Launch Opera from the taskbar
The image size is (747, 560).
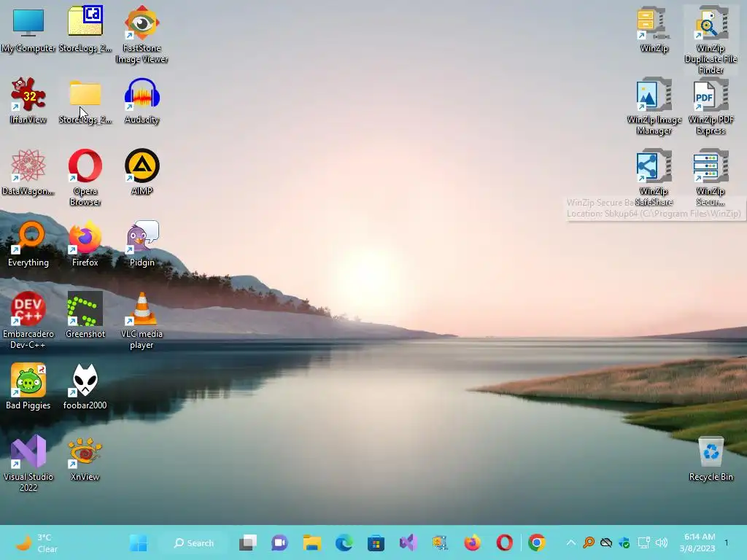505,542
